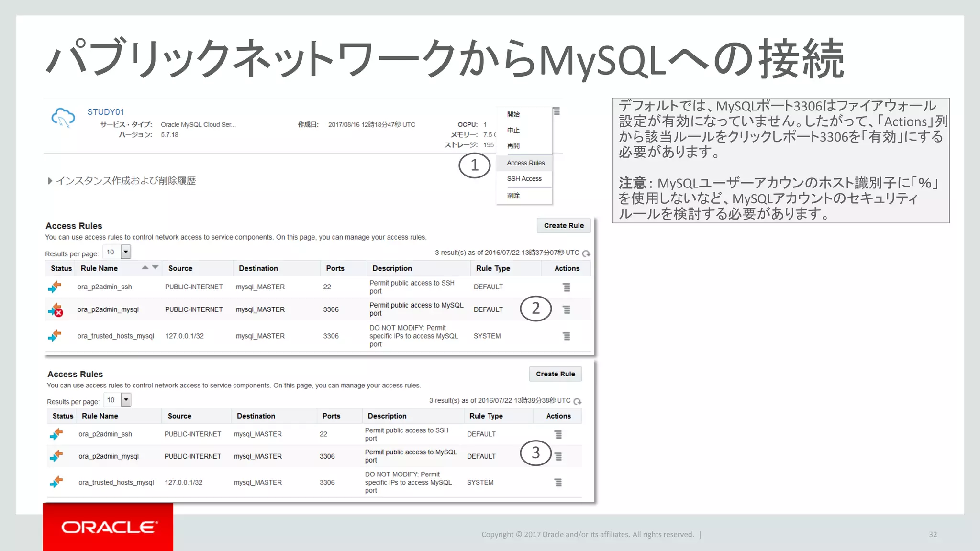Refresh the lower Access Rules results list
This screenshot has height=551, width=980.
click(578, 401)
